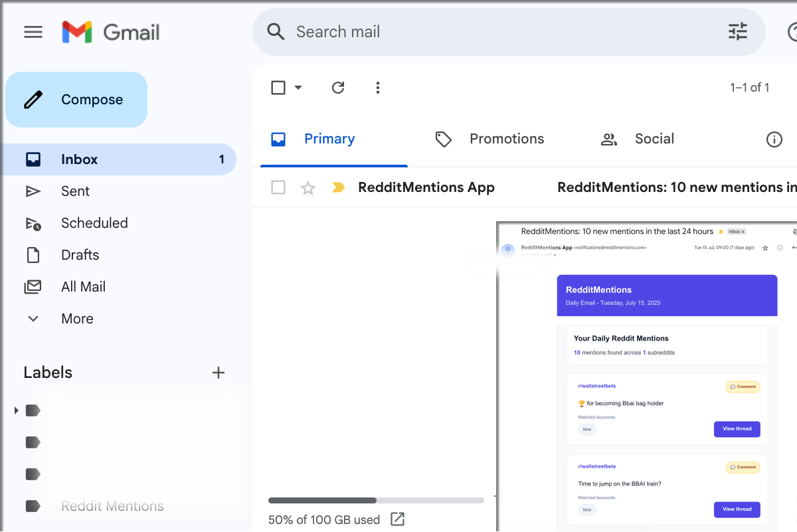Click the Labels section heading
Screen dimensions: 797x532
(x=48, y=373)
